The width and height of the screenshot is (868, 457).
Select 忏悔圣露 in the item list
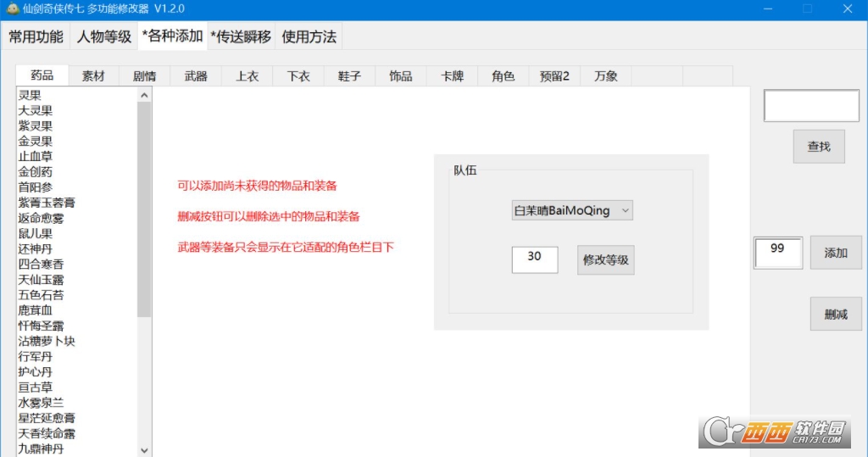click(41, 326)
